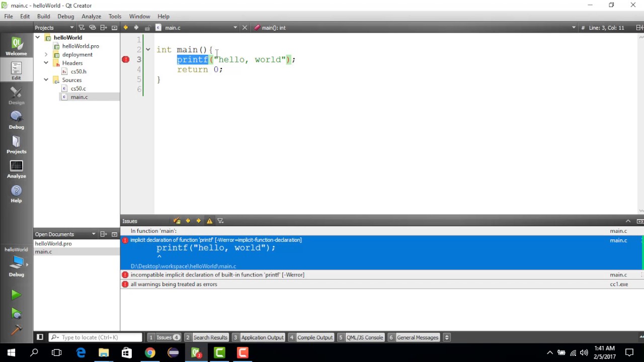Clear the Issues list
644x362 pixels.
coord(177,221)
